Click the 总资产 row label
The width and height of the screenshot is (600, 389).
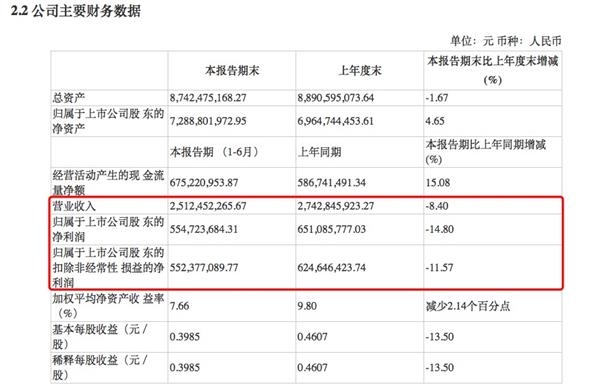pos(68,98)
